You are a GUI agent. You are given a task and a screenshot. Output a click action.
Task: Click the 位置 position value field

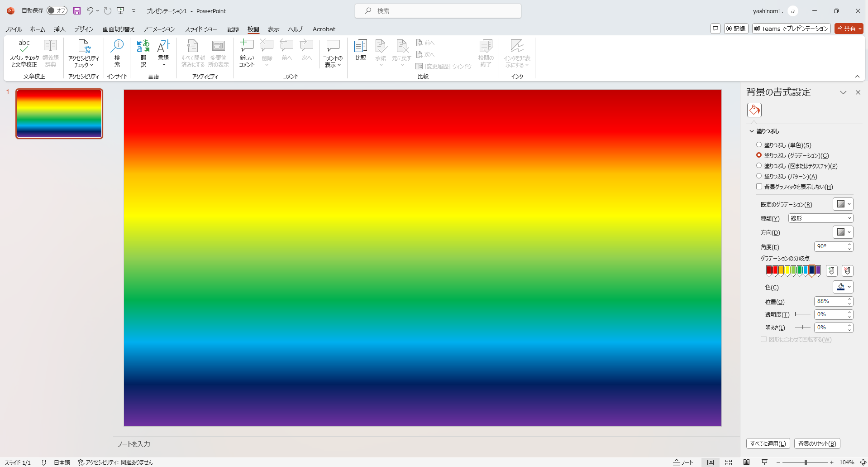(830, 301)
